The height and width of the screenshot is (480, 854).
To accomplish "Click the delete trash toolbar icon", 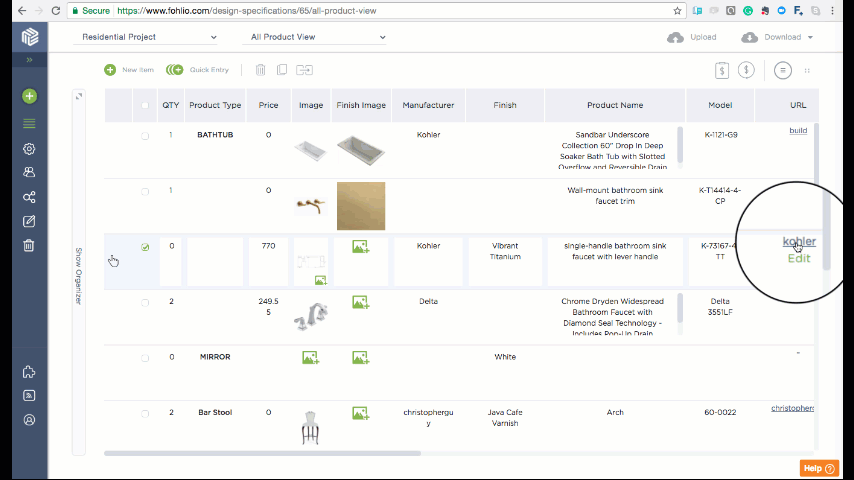I will (260, 70).
